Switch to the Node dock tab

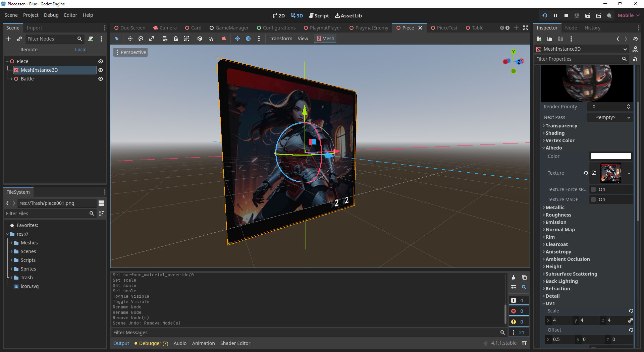pyautogui.click(x=571, y=28)
